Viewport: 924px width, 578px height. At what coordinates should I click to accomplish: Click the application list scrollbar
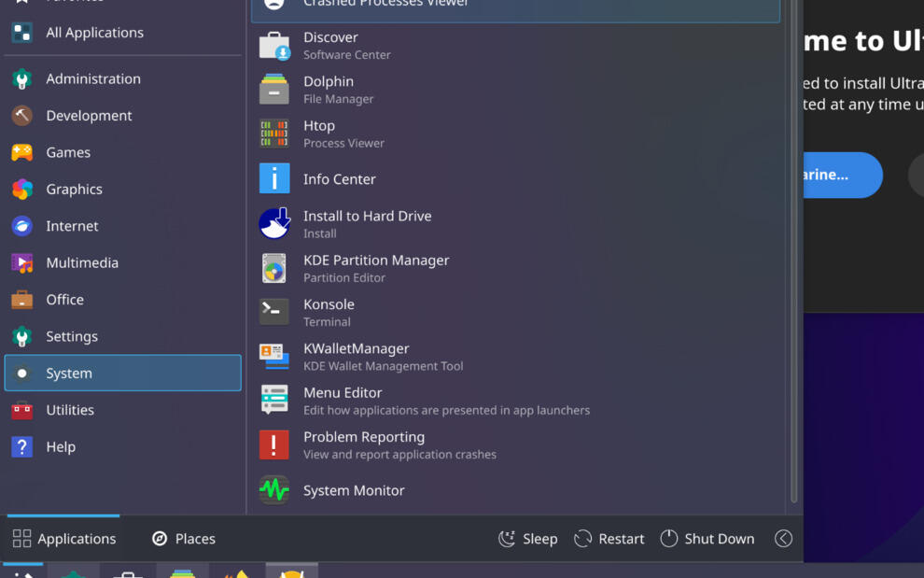pos(793,250)
